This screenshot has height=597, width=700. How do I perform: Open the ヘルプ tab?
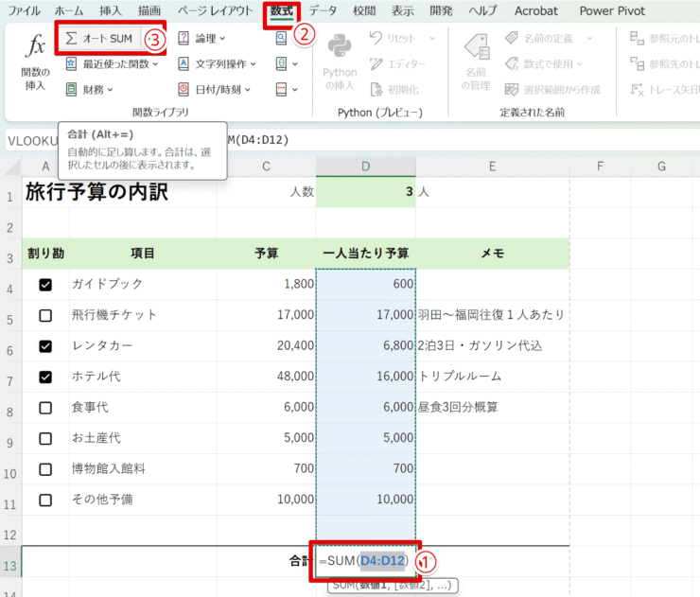(482, 10)
